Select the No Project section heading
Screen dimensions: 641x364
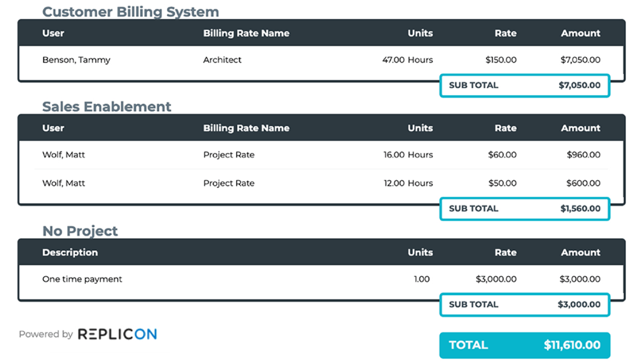coord(80,231)
